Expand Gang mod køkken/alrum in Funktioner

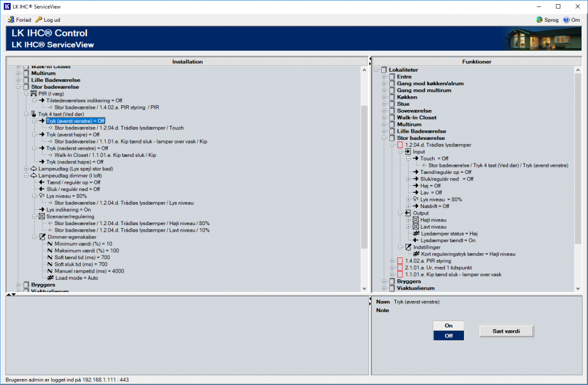(384, 83)
